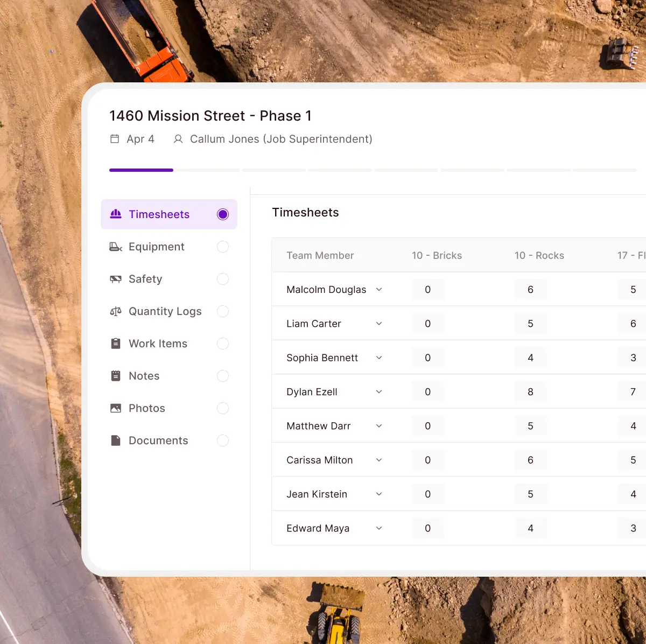Viewport: 646px width, 644px height.
Task: Expand the Malcolm Douglas row chevron
Action: click(x=379, y=290)
